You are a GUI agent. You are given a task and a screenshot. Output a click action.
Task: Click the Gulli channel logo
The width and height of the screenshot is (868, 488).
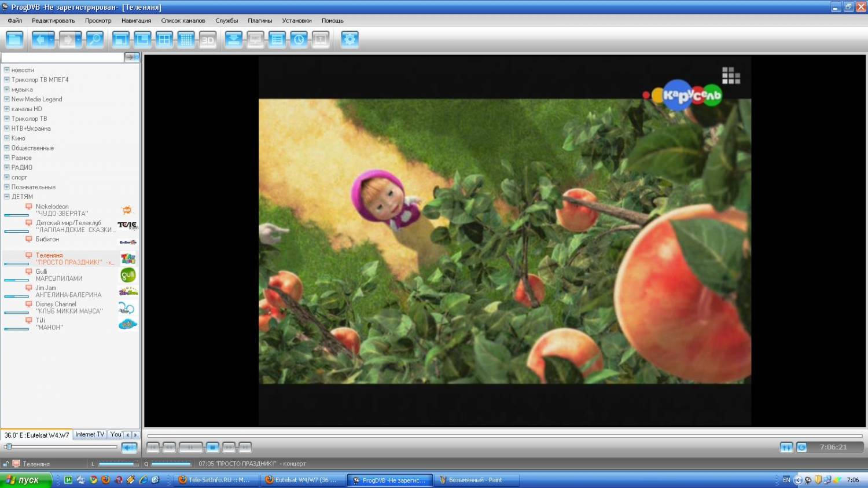point(128,275)
